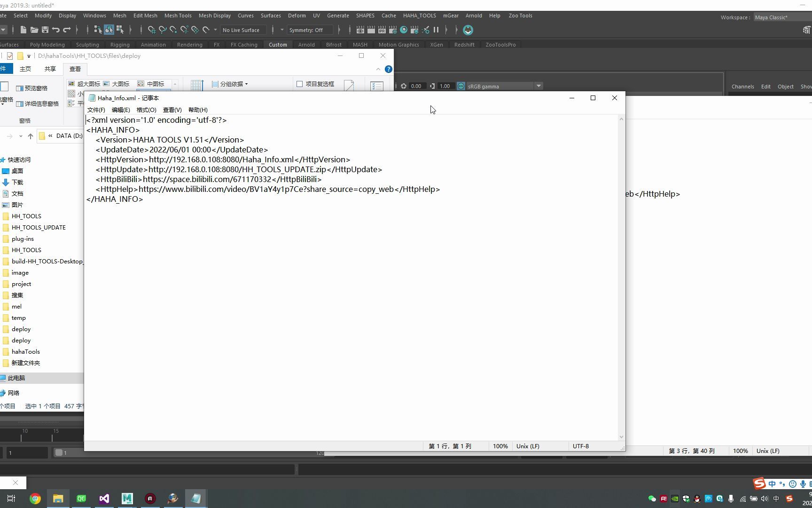The height and width of the screenshot is (508, 812).
Task: Click the Pause Viewport bars icon
Action: click(436, 30)
